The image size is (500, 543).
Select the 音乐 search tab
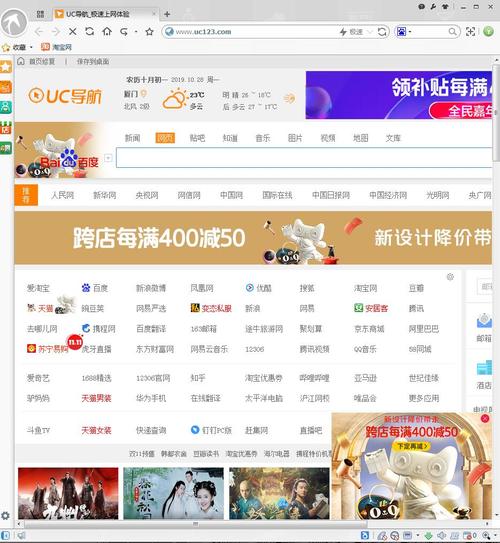(262, 138)
